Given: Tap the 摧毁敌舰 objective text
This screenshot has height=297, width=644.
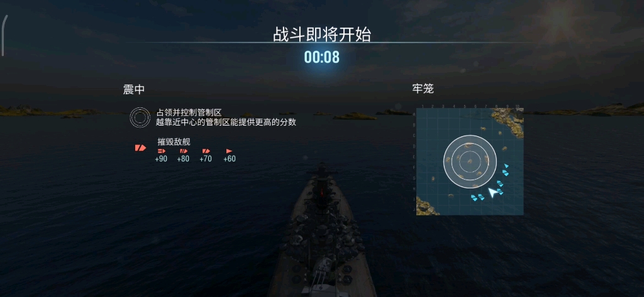Looking at the screenshot, I should (174, 142).
